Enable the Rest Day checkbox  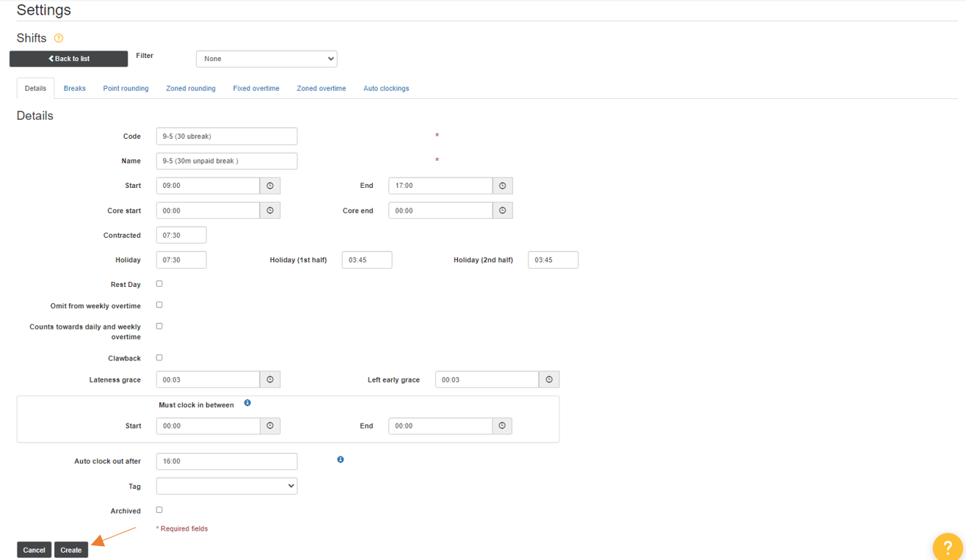(159, 283)
